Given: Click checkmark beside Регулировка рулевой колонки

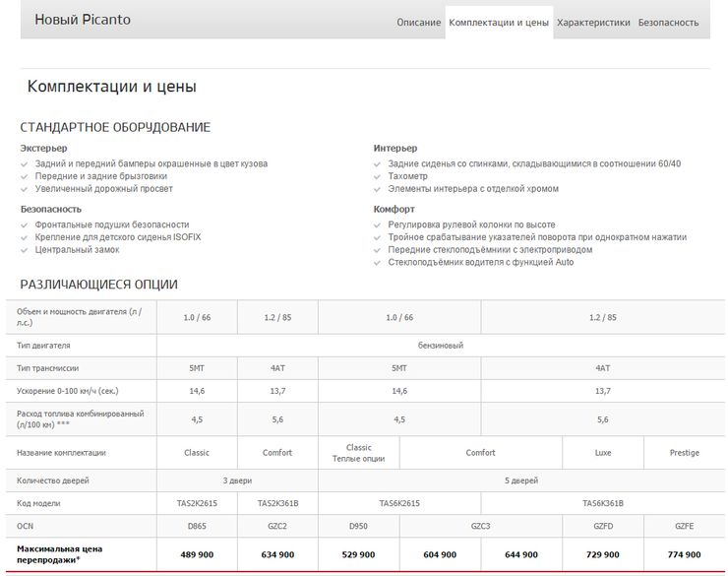Looking at the screenshot, I should pyautogui.click(x=377, y=225).
